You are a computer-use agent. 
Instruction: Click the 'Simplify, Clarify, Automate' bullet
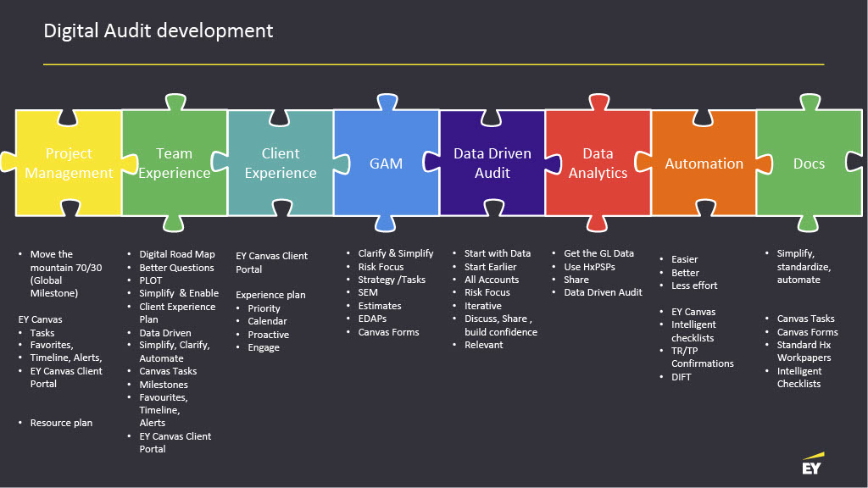pos(175,352)
